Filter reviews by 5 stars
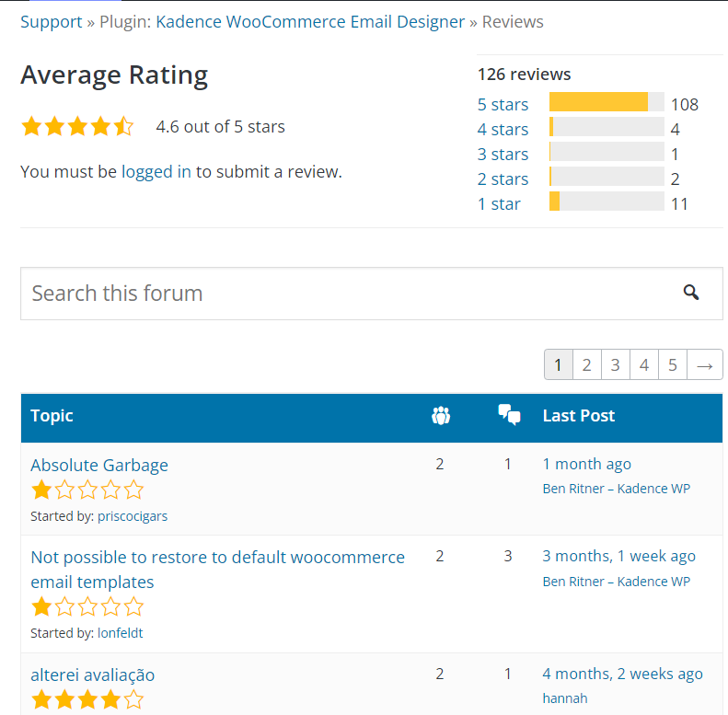 [x=503, y=104]
